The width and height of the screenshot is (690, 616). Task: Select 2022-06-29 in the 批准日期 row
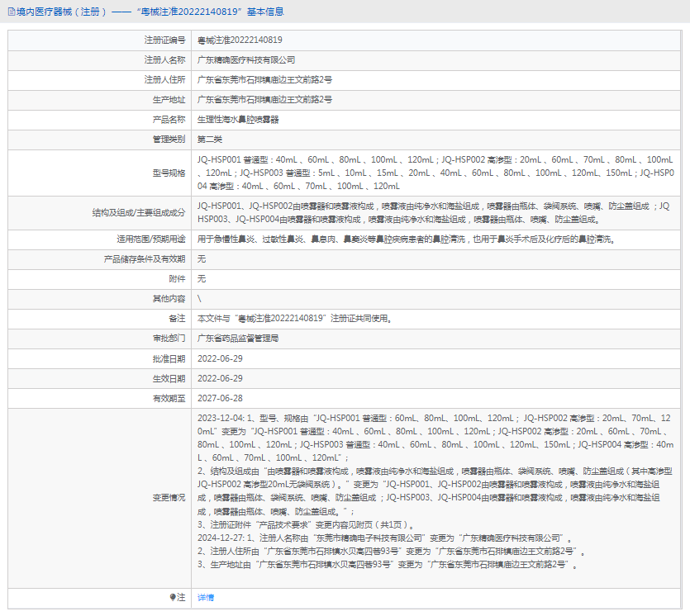[220, 359]
